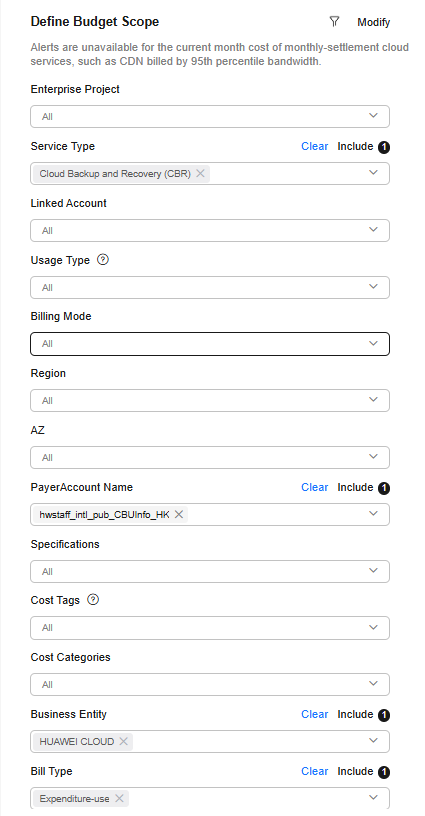Remove the Cloud Backup and Recovery (CBR) tag
Viewport: 425px width, 816px height.
coord(200,173)
